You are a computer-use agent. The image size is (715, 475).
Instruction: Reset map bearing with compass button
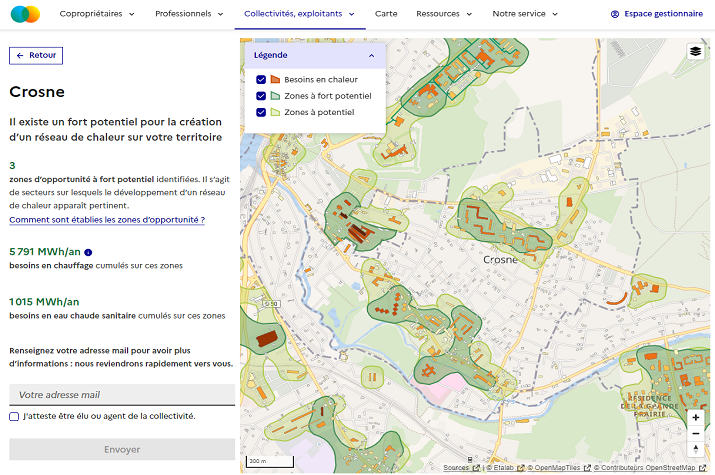pos(695,449)
